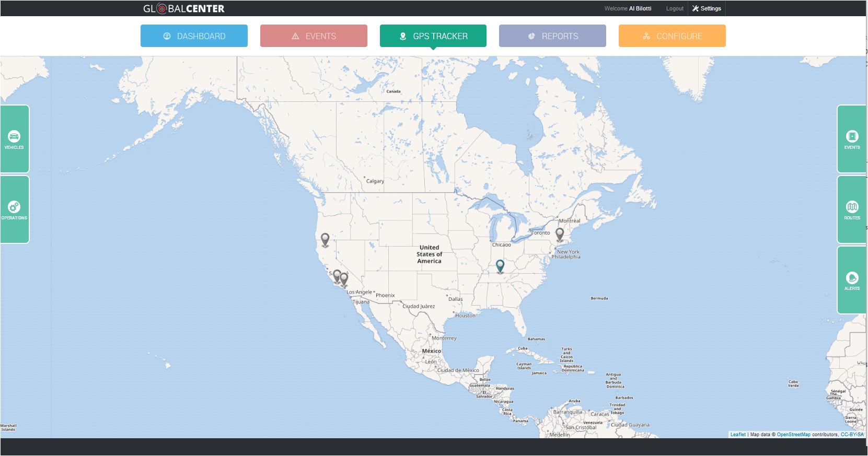
Task: Click the United States of America map label
Action: [x=429, y=254]
